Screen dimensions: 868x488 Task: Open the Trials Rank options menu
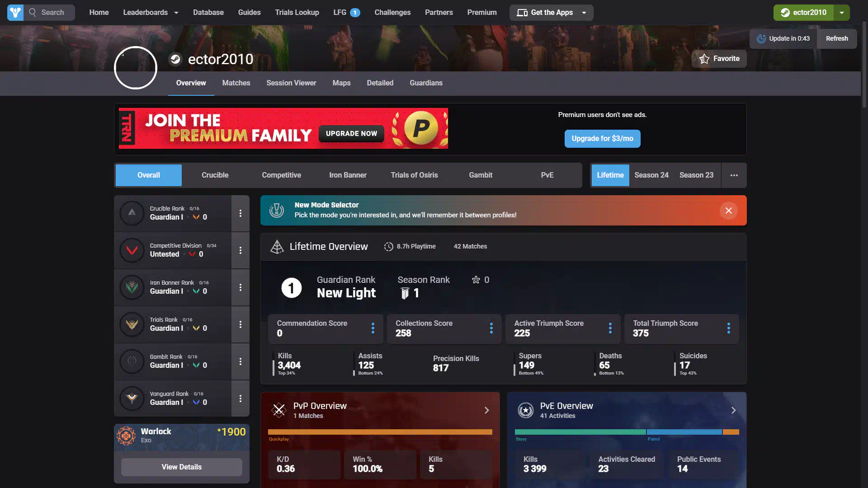click(241, 324)
